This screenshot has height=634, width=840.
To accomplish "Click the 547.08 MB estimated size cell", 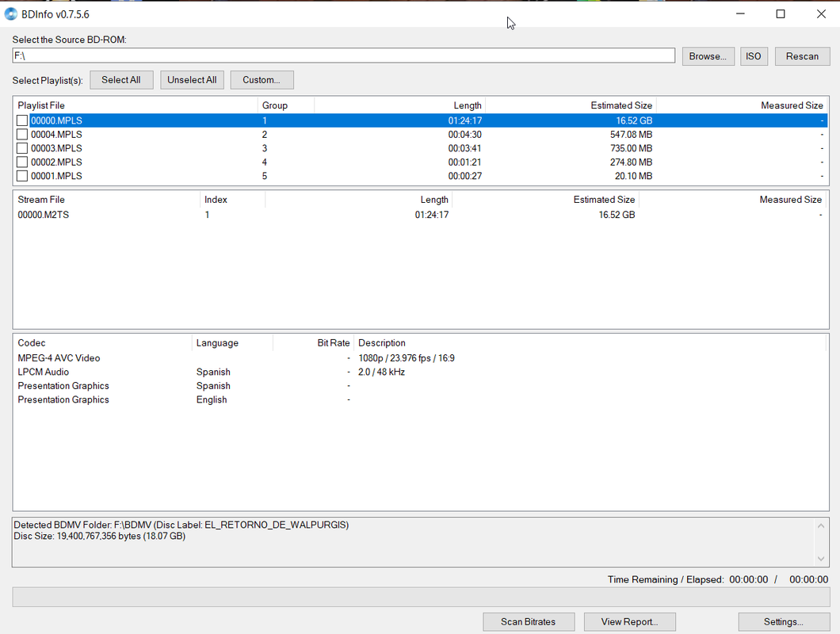I will click(x=631, y=135).
